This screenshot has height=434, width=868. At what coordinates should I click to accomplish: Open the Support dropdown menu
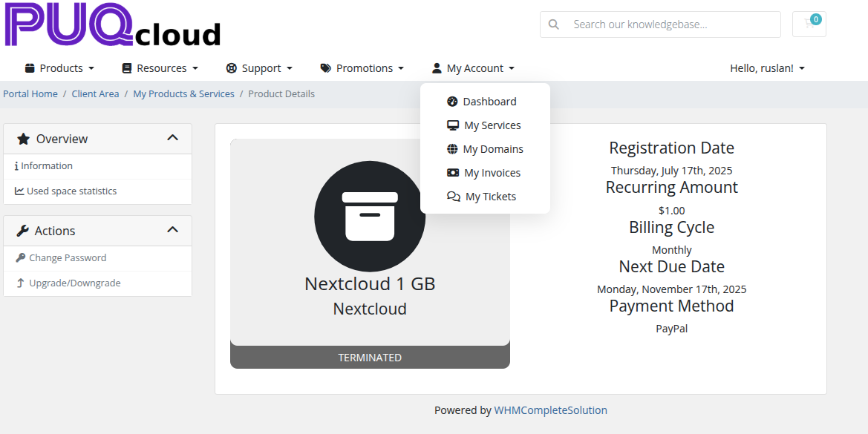tap(259, 68)
